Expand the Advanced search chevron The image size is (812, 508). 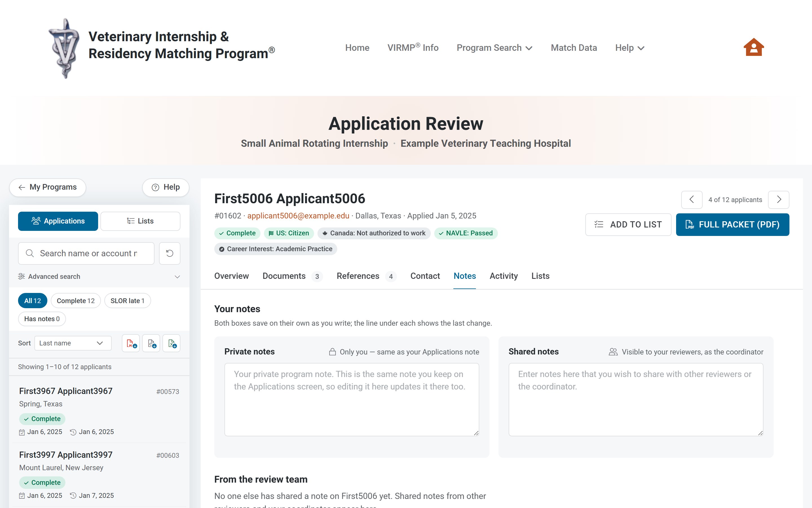(177, 277)
